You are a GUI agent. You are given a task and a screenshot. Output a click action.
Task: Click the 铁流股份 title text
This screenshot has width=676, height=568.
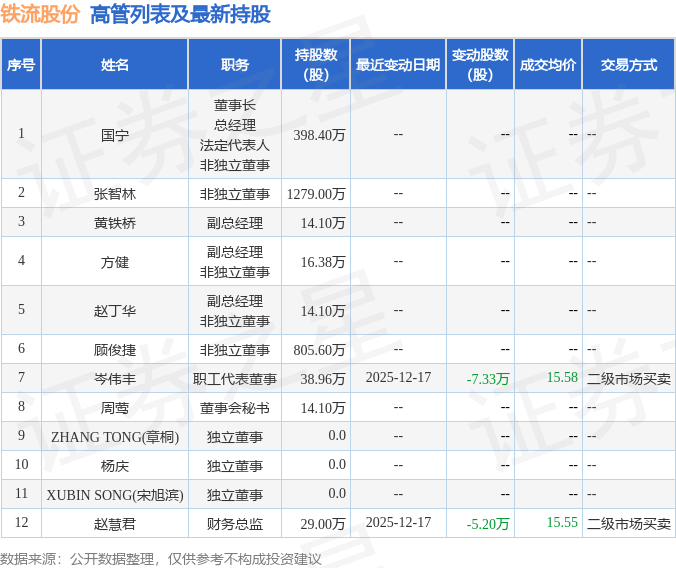click(40, 14)
